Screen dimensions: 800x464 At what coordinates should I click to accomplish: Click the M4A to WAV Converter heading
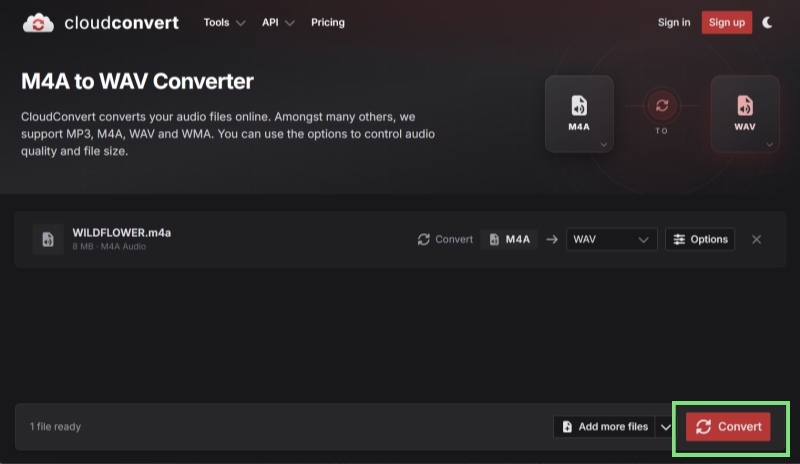[x=137, y=81]
